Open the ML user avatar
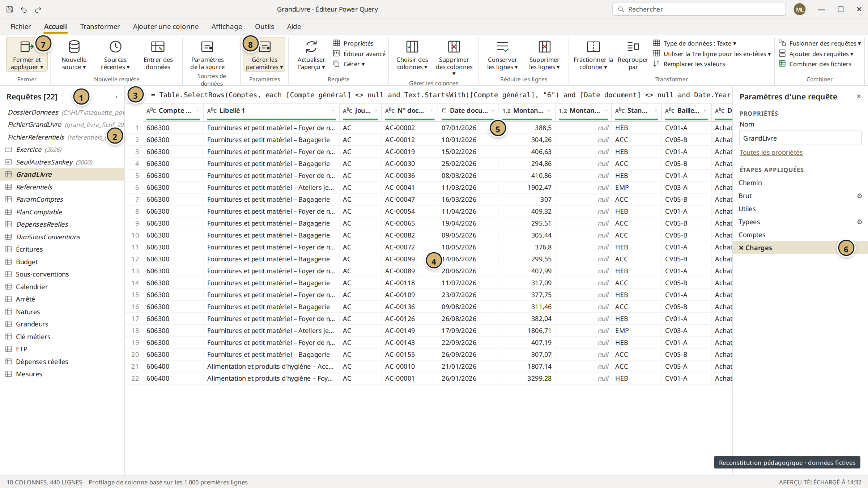Viewport: 868px width, 488px height. pos(800,9)
